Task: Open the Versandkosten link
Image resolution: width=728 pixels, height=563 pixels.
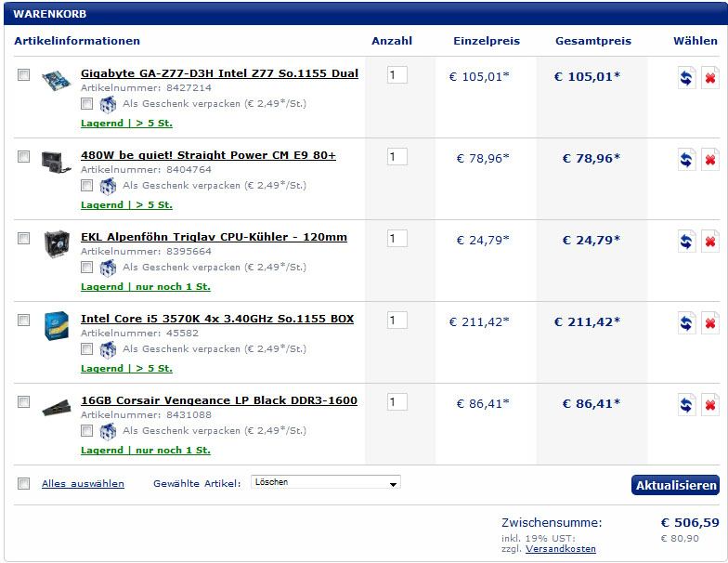Action: 561,548
